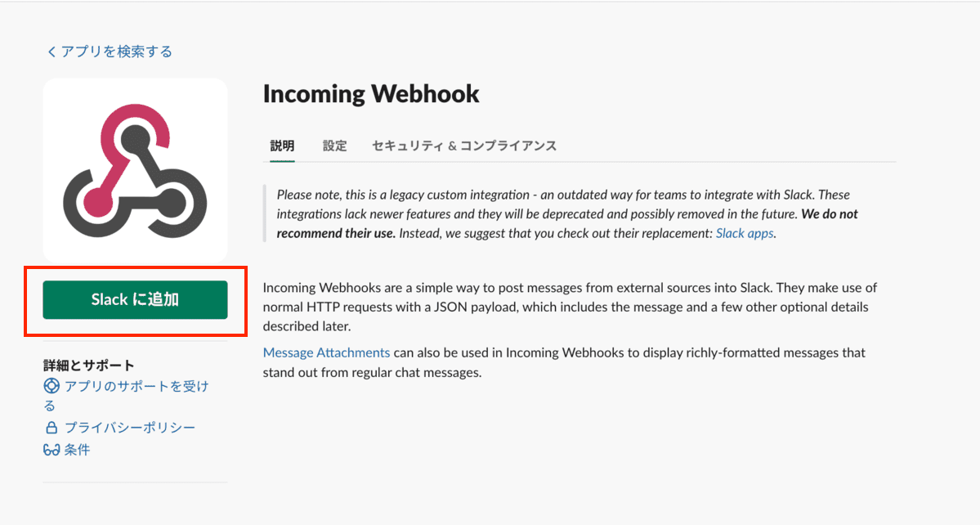Click the lifebuoy support icon
Image resolution: width=980 pixels, height=525 pixels.
pyautogui.click(x=51, y=386)
